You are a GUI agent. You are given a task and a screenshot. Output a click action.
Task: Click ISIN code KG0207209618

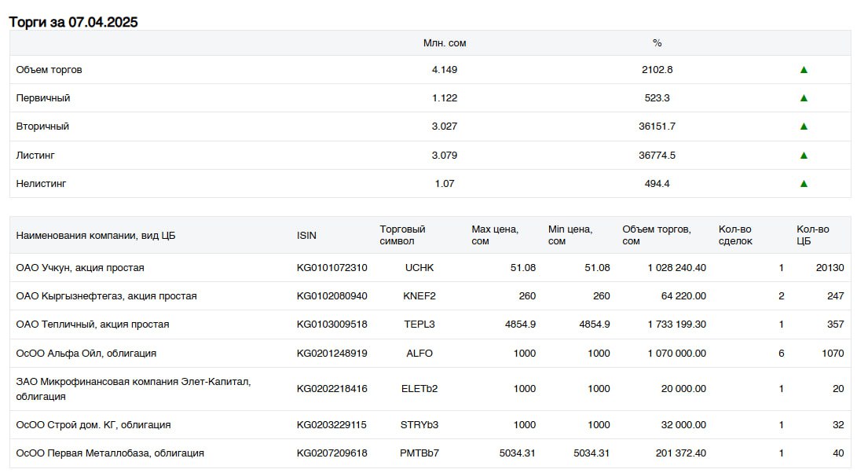(x=332, y=453)
